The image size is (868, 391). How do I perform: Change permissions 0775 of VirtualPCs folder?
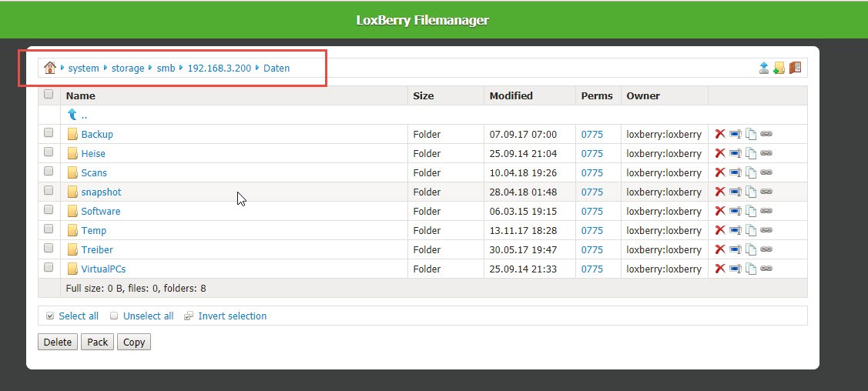coord(592,269)
